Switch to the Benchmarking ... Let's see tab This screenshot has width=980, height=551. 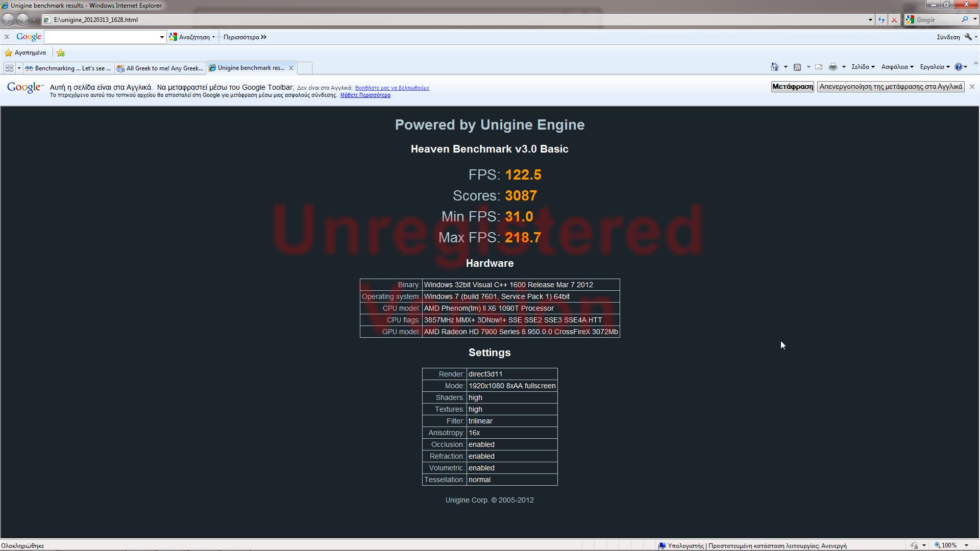[68, 68]
